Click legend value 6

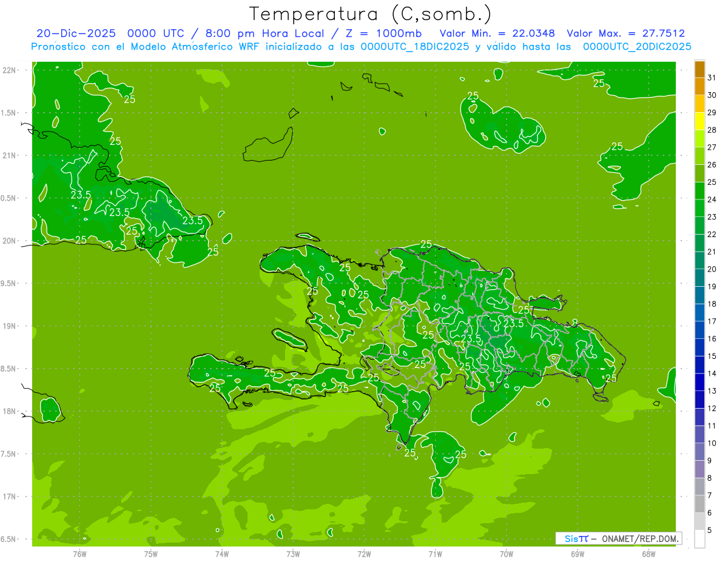(710, 513)
